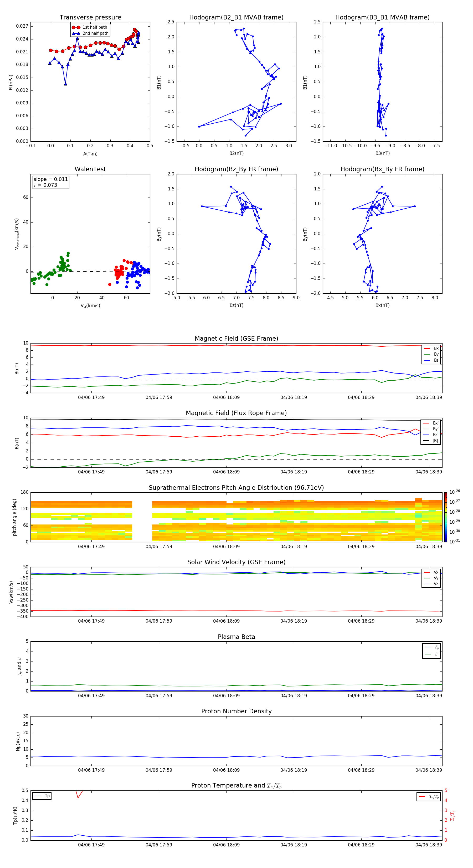Click 'Vsw(km/s)' y-axis label
The width and height of the screenshot is (473, 868).
click(x=11, y=592)
